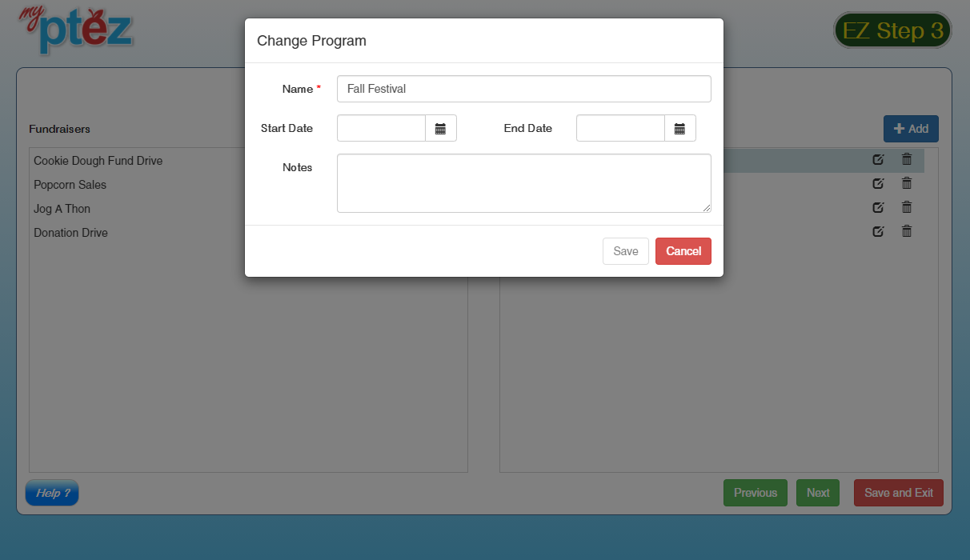Cancel the Change Program dialog
Viewport: 970px width, 560px height.
tap(683, 251)
